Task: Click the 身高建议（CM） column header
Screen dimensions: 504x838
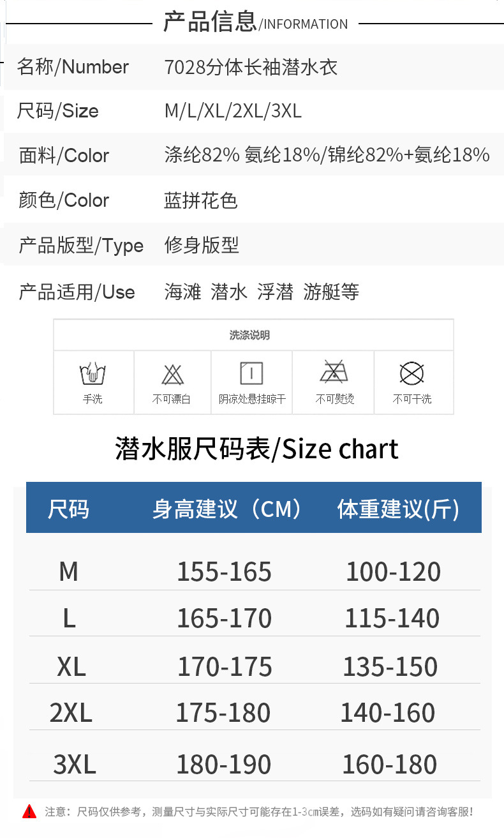Action: [228, 509]
